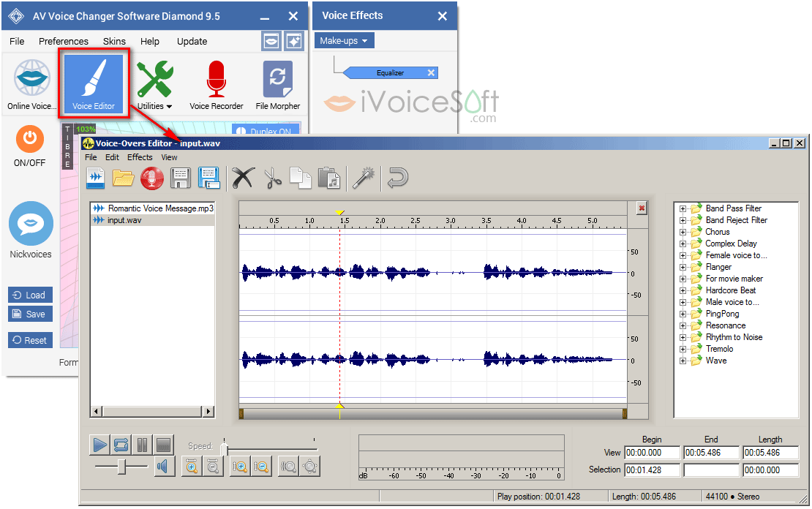
Task: Stop the audio playback
Action: point(163,445)
